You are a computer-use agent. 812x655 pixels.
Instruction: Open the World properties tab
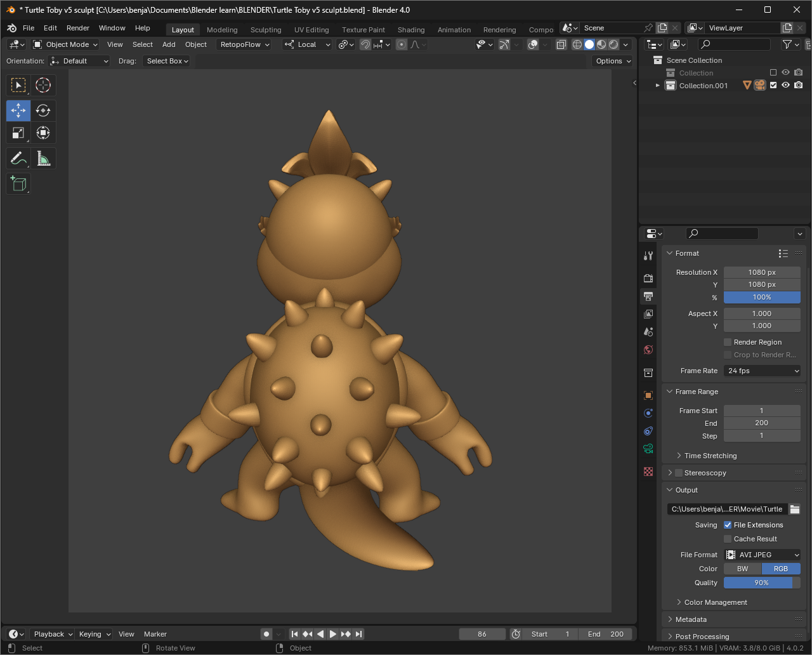click(x=648, y=349)
